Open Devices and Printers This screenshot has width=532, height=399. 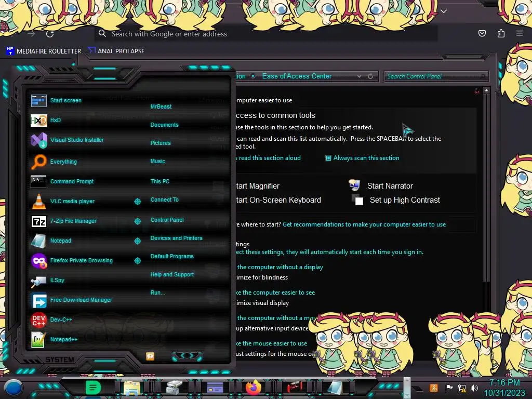(176, 238)
